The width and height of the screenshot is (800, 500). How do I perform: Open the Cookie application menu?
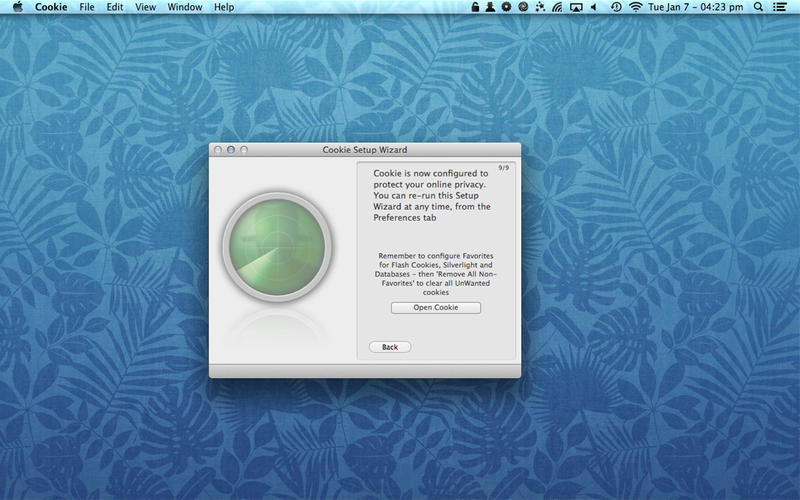coord(51,7)
